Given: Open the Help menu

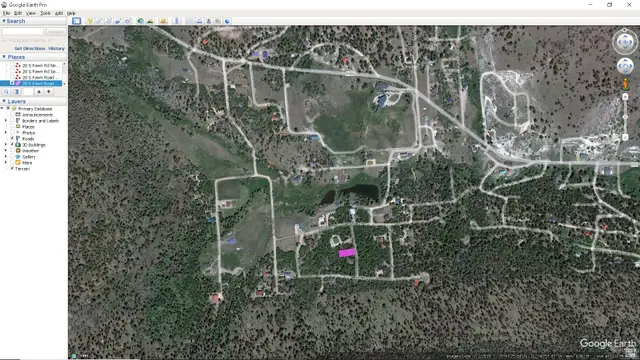Looking at the screenshot, I should pyautogui.click(x=71, y=13).
